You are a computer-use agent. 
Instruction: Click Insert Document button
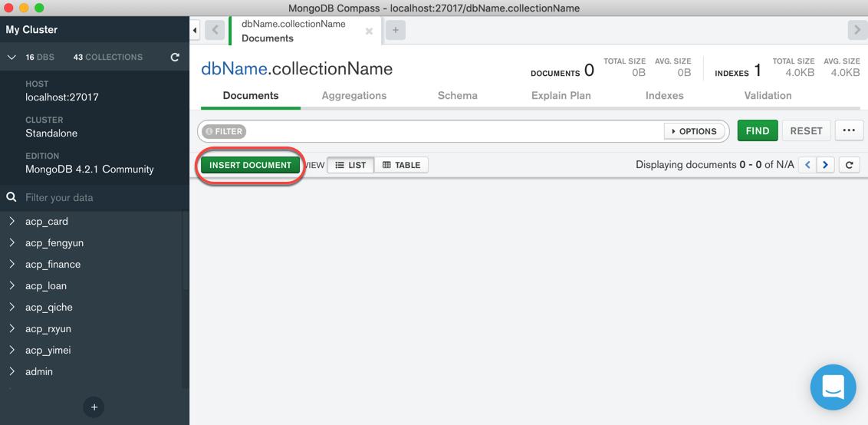tap(250, 165)
